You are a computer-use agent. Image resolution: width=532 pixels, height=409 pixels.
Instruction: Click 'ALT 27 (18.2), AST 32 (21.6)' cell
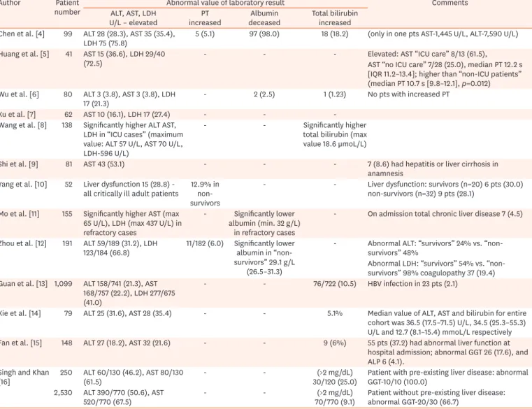coord(127,343)
